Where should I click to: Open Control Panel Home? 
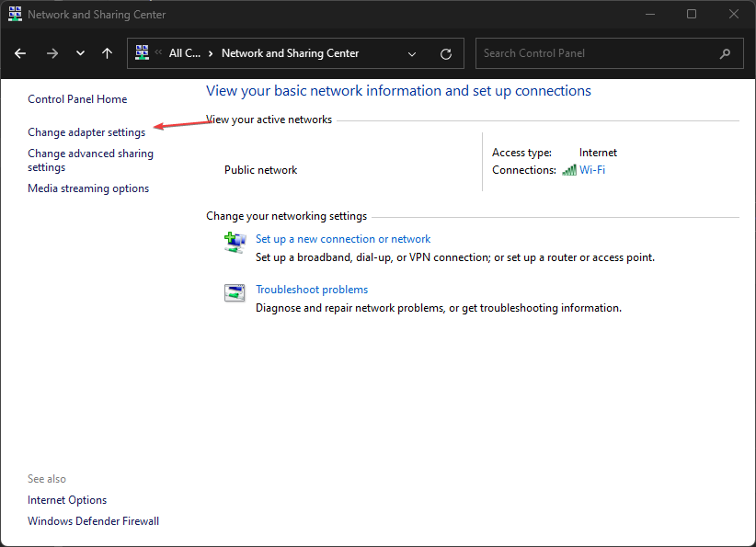[77, 99]
